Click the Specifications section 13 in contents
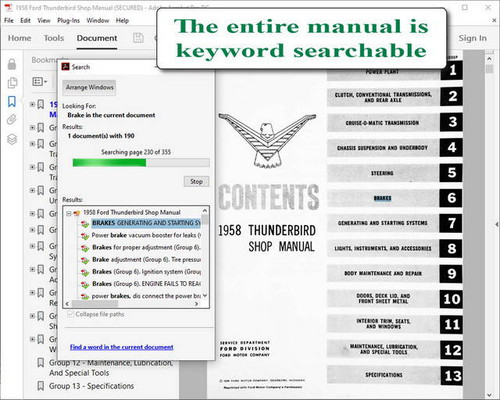500x400 pixels. click(x=395, y=375)
